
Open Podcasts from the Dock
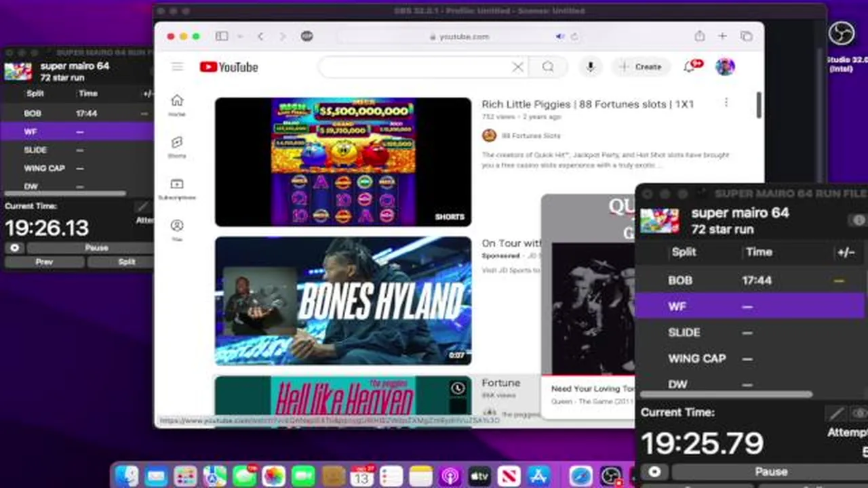(x=450, y=476)
